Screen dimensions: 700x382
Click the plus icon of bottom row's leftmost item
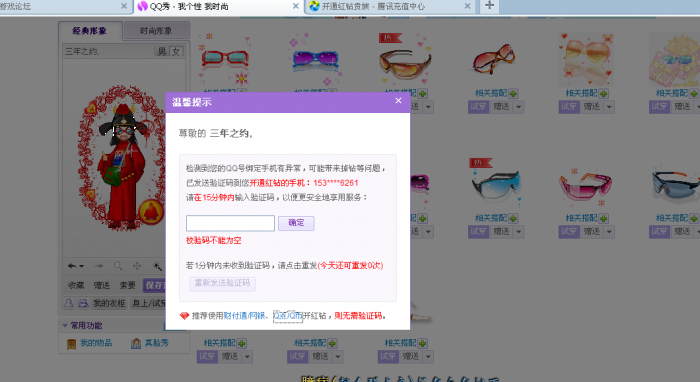point(242,343)
